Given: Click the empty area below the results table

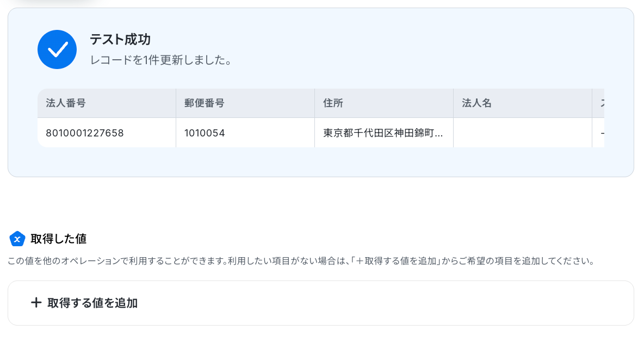Looking at the screenshot, I should (x=320, y=162).
